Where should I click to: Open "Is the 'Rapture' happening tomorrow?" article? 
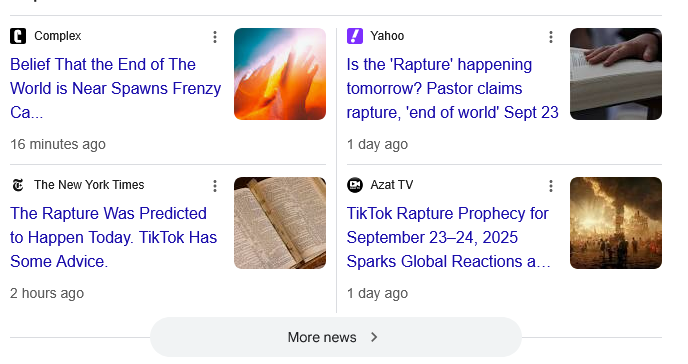pos(452,89)
